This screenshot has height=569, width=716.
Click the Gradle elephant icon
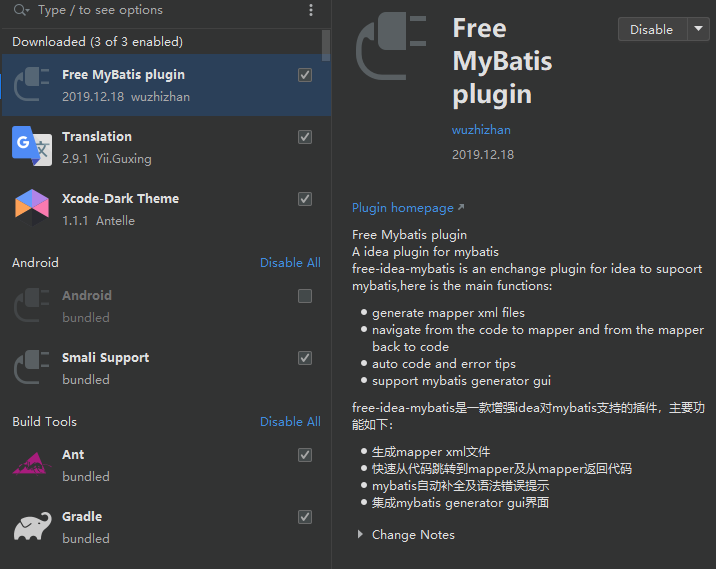click(31, 526)
